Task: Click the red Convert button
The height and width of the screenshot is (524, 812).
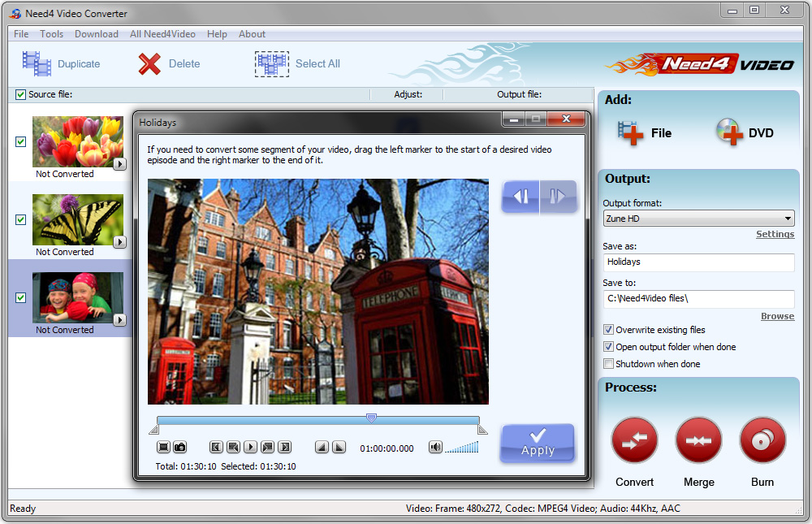Action: [634, 440]
